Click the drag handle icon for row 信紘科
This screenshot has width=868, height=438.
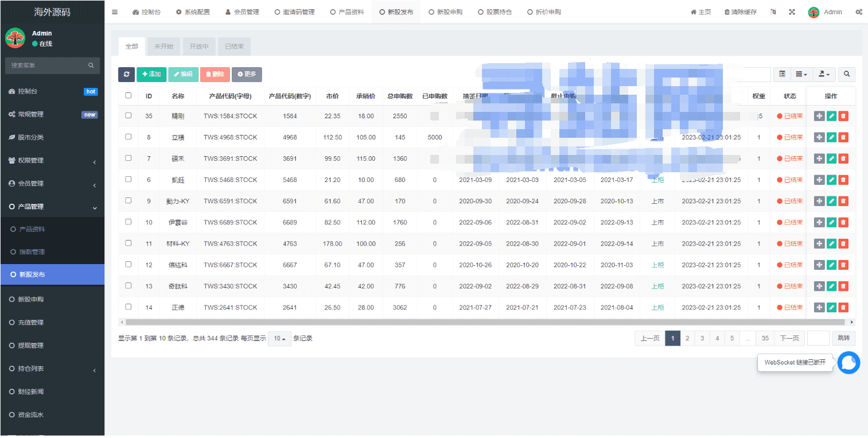[819, 265]
